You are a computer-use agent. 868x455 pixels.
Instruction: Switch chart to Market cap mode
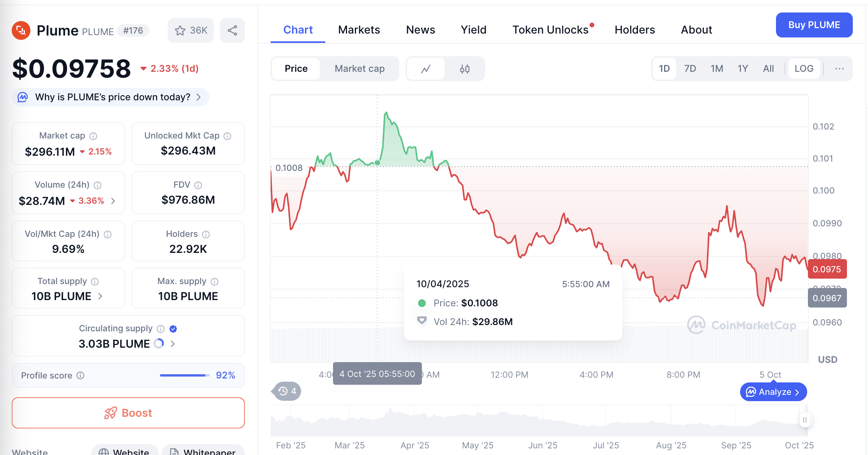click(359, 69)
